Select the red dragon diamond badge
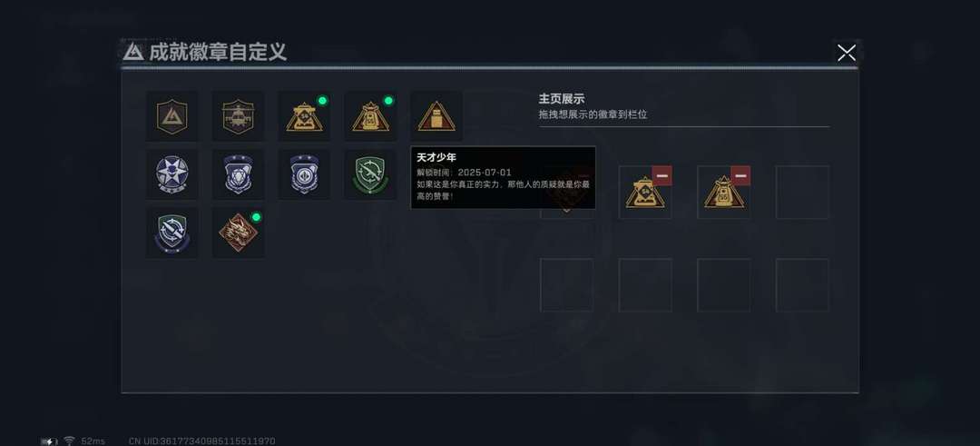 click(x=238, y=233)
